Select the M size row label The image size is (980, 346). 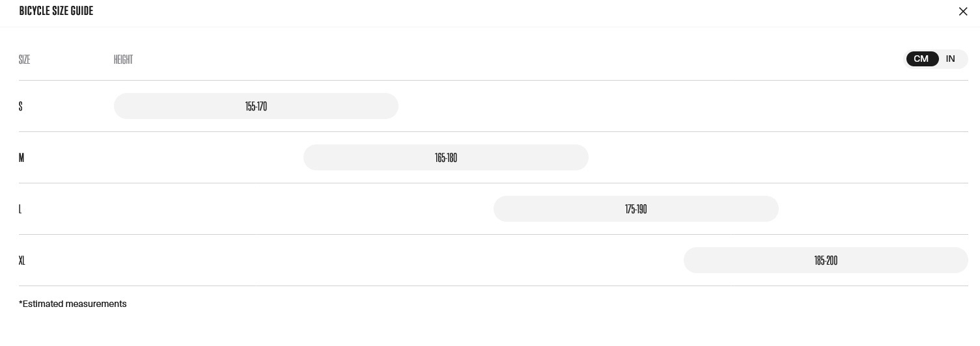(x=21, y=157)
